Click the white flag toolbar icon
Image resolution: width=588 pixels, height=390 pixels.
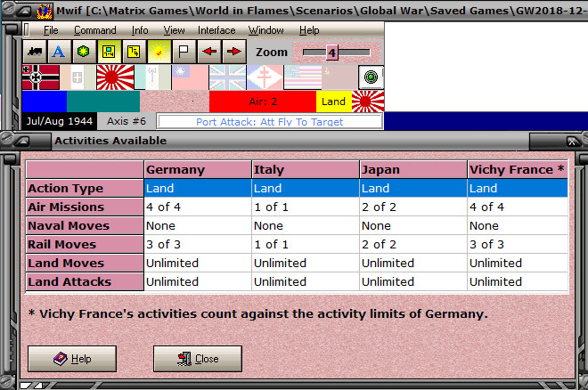point(184,52)
